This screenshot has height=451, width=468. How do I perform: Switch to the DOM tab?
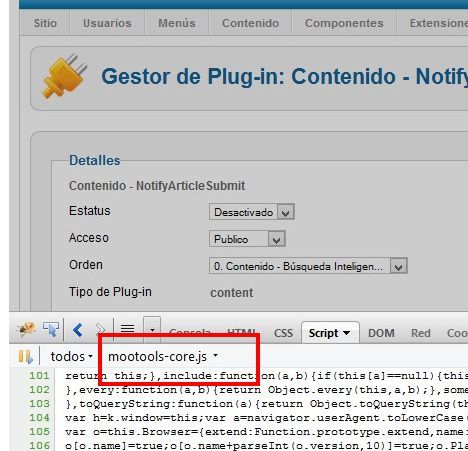click(381, 333)
